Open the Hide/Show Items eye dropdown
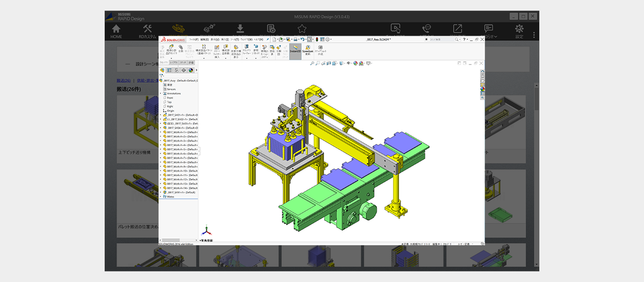 (x=349, y=63)
